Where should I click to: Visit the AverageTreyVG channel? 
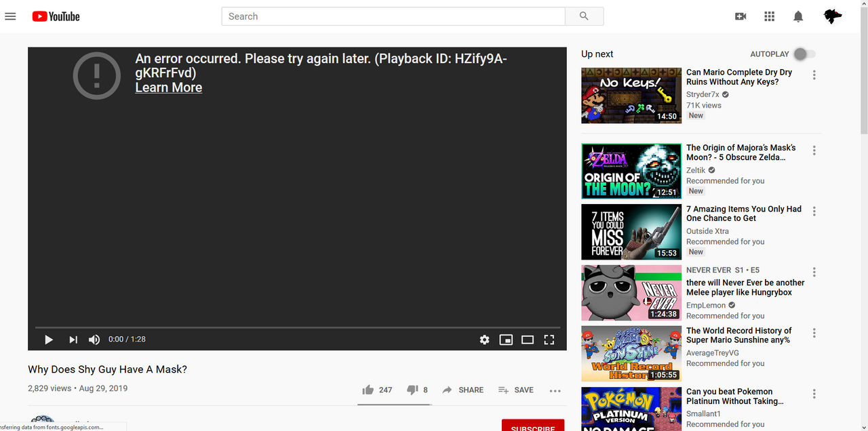(x=713, y=353)
